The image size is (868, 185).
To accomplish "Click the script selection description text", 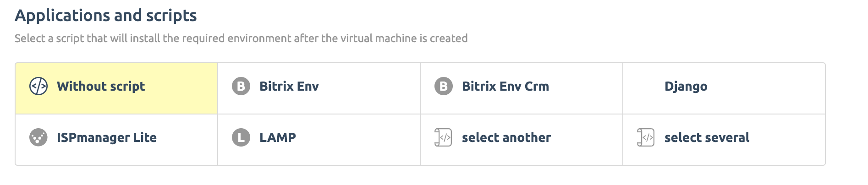I will tap(241, 38).
